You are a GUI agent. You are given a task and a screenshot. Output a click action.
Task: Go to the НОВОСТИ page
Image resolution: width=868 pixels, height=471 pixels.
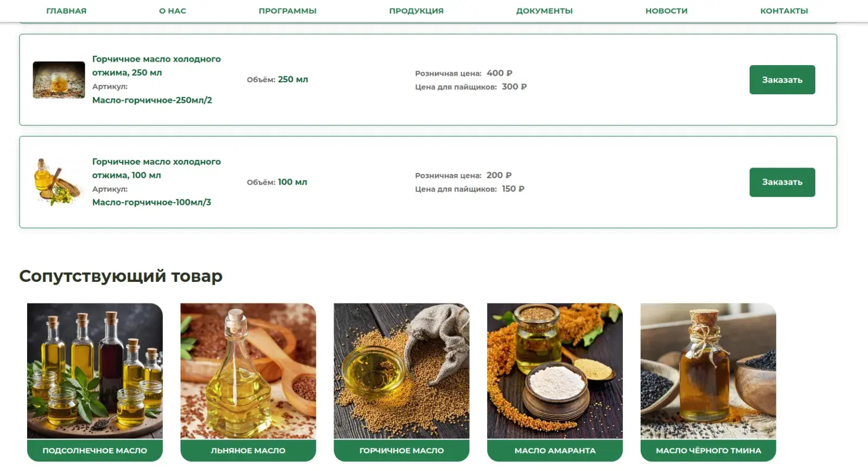coord(666,11)
